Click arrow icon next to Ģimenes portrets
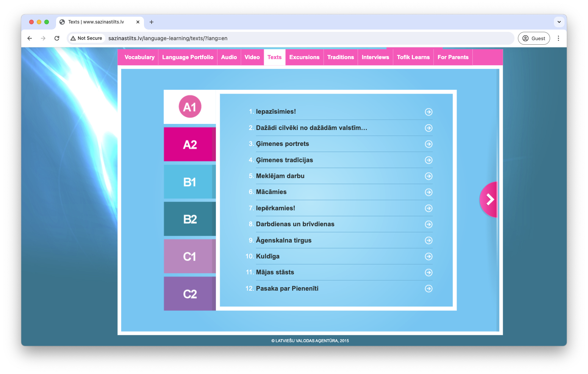This screenshot has height=374, width=588. 428,144
